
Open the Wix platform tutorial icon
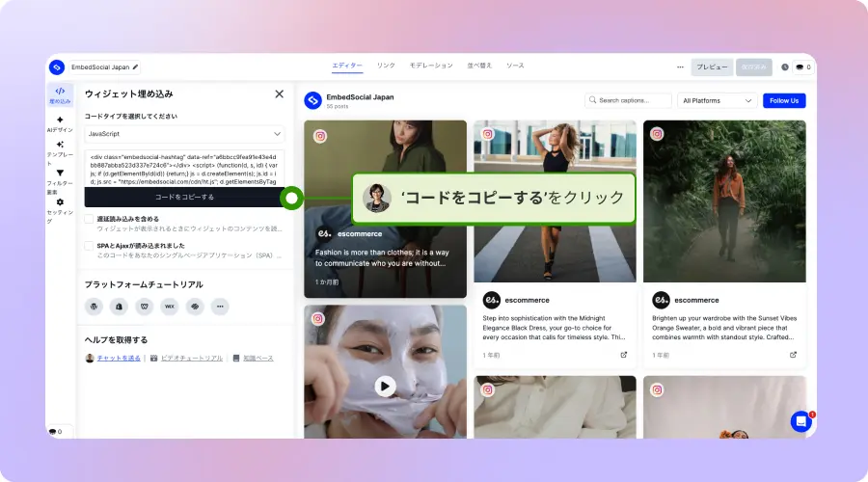click(170, 306)
